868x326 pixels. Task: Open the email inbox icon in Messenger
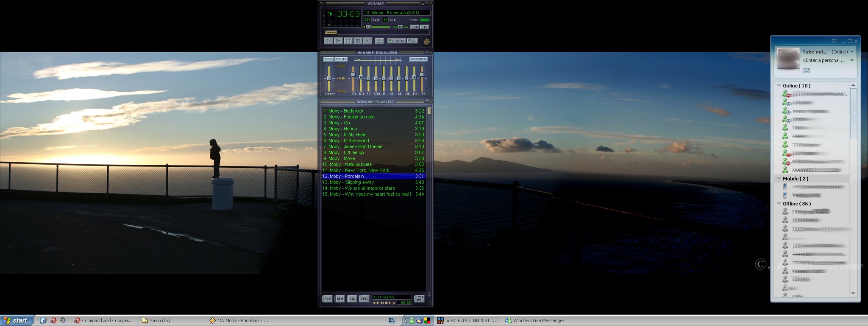pos(807,70)
